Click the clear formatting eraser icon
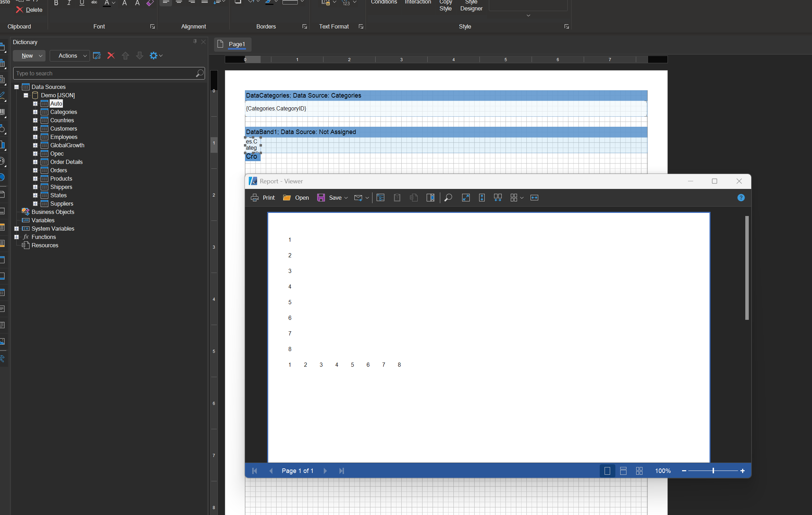This screenshot has width=812, height=515. (150, 3)
